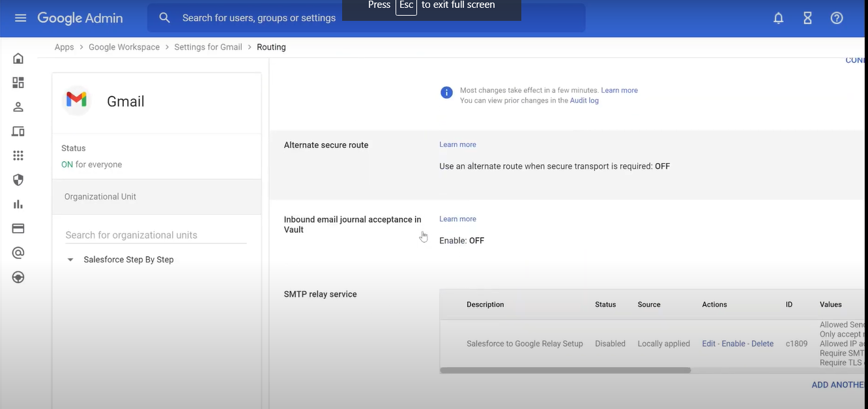Screen dimensions: 868x409
Task: Open the tasks hourglass icon
Action: click(807, 18)
